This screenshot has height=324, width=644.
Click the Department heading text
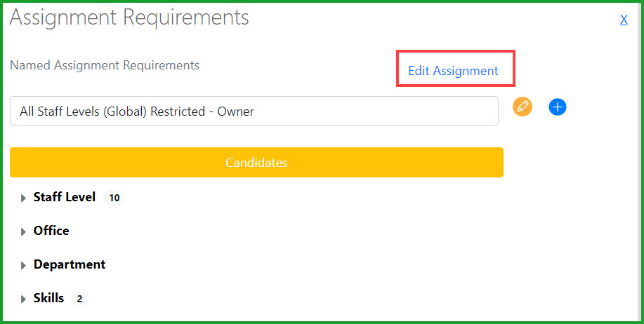70,264
